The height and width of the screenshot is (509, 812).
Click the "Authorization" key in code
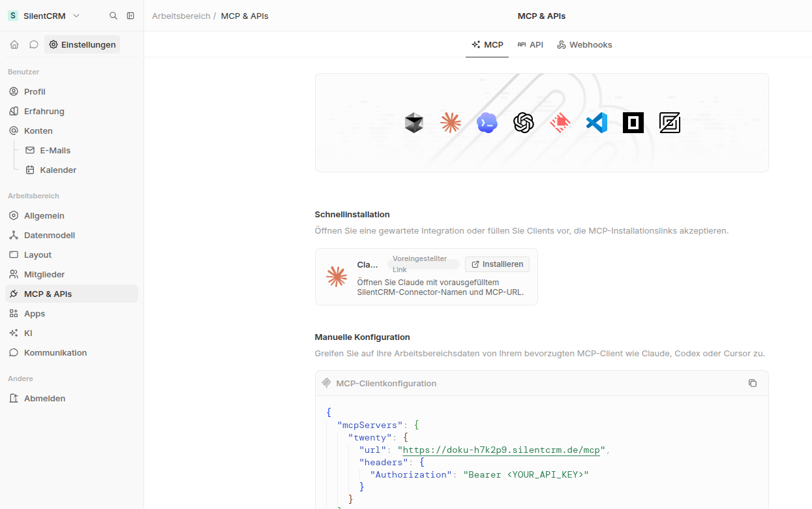[x=412, y=475]
